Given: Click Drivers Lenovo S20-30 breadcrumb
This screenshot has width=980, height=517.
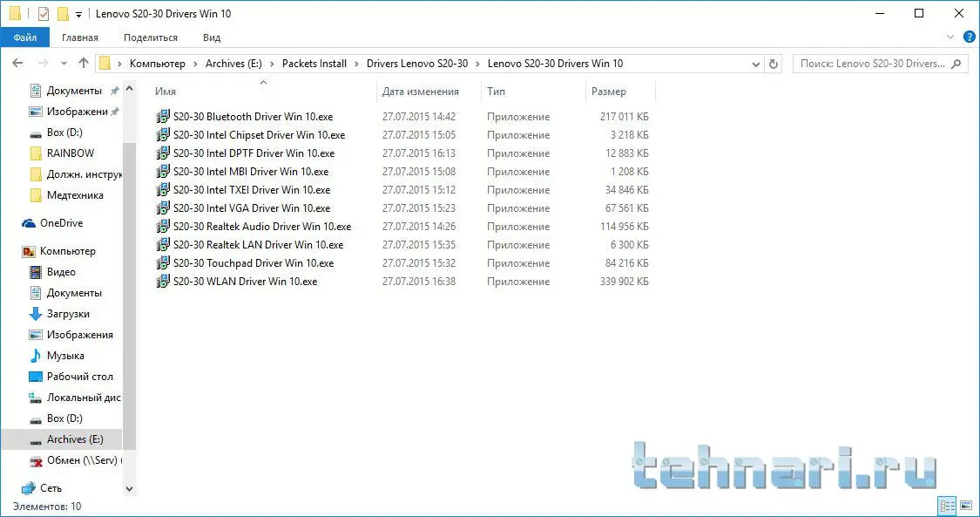Looking at the screenshot, I should (417, 64).
